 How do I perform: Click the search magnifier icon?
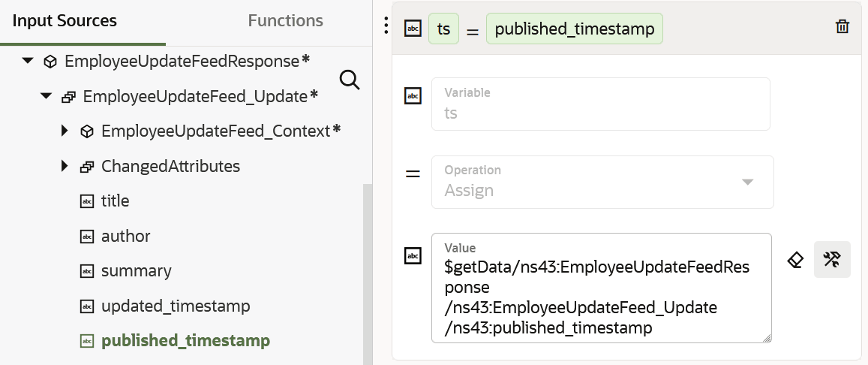[350, 80]
